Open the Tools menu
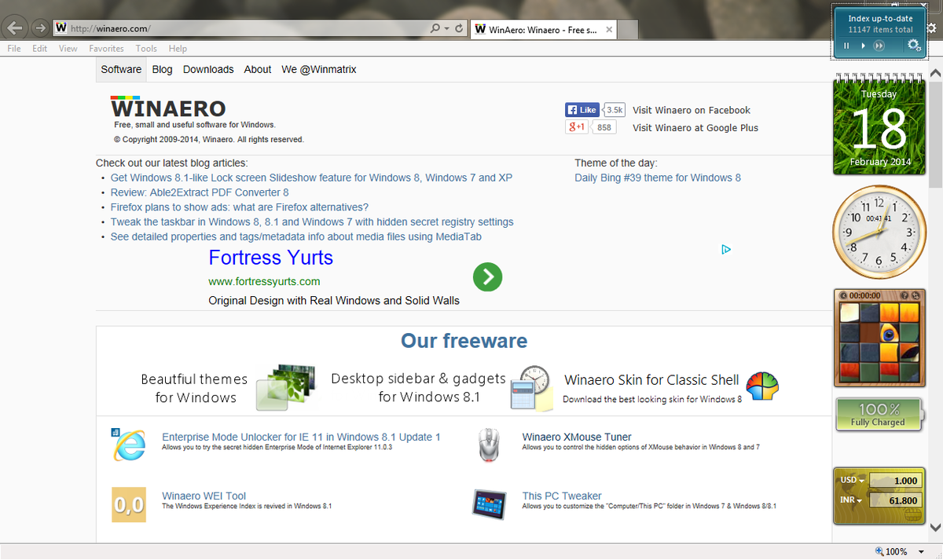Image resolution: width=943 pixels, height=560 pixels. (146, 49)
